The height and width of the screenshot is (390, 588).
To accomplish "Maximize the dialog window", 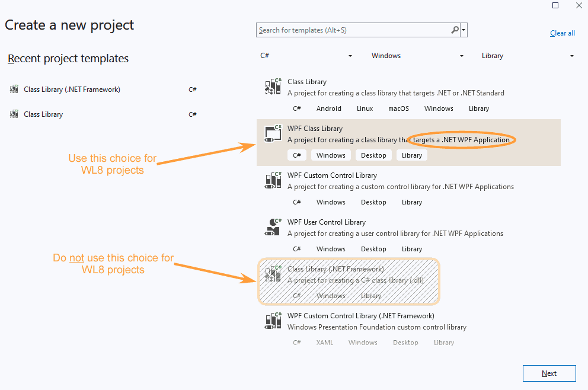I will (555, 5).
